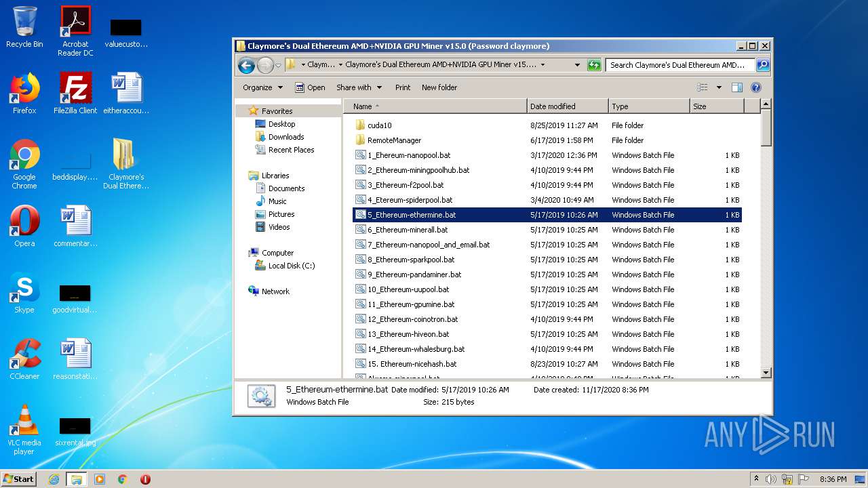Click the Chrome icon in the taskbar
The width and height of the screenshot is (868, 488).
point(123,479)
